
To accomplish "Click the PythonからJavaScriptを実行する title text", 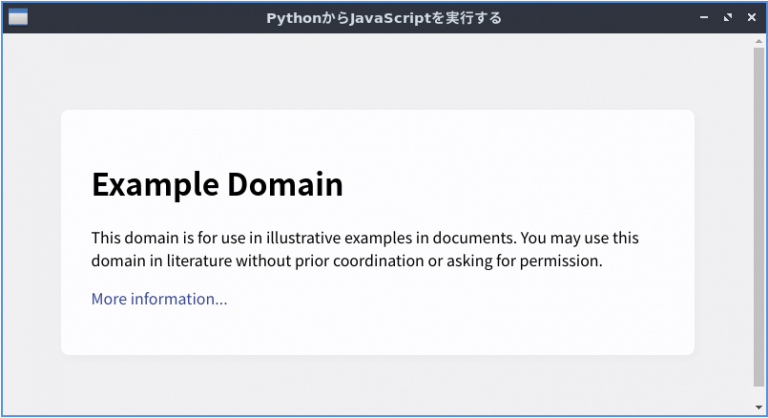I will pos(384,18).
